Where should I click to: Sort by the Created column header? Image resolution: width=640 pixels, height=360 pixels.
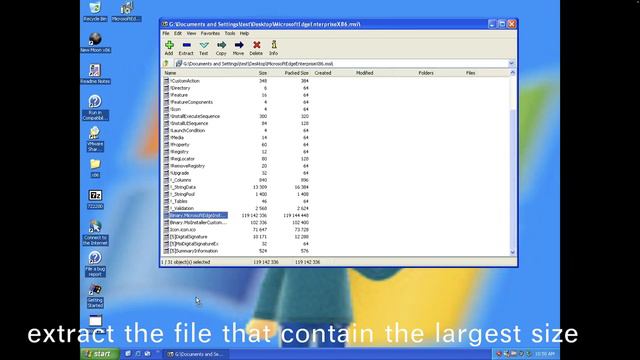click(x=323, y=73)
